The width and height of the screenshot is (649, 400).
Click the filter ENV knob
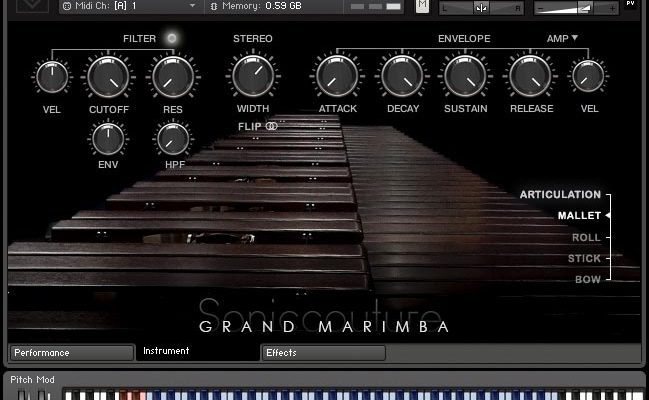coord(106,136)
